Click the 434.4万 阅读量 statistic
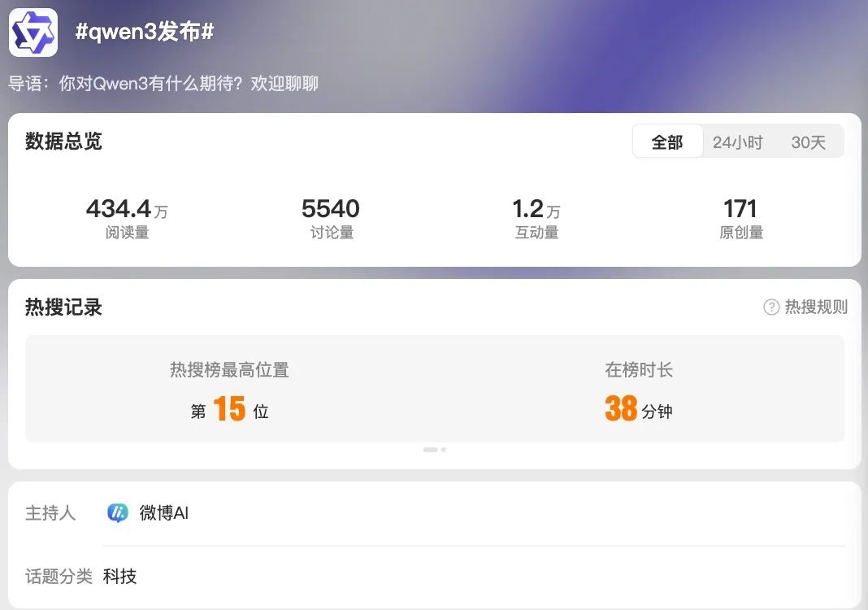This screenshot has height=610, width=868. point(127,219)
